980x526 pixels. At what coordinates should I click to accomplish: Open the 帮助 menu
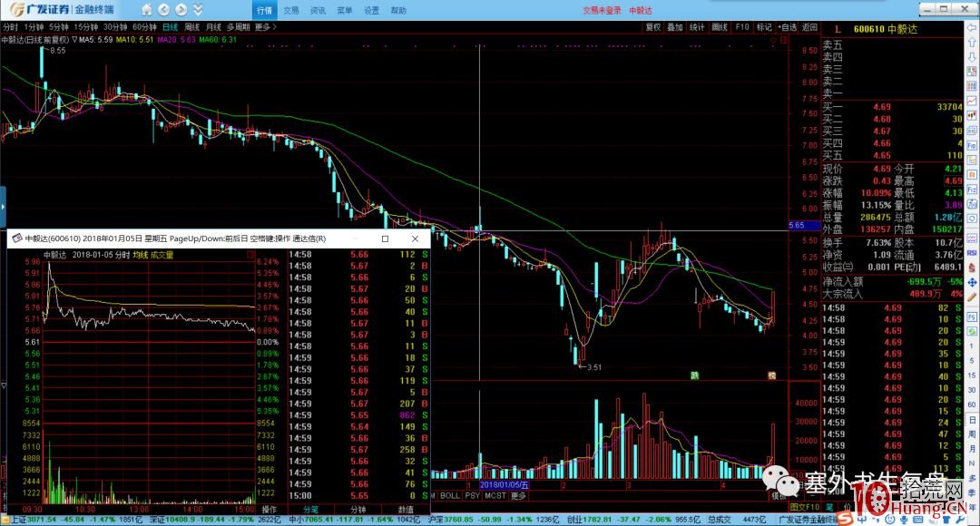[x=398, y=11]
